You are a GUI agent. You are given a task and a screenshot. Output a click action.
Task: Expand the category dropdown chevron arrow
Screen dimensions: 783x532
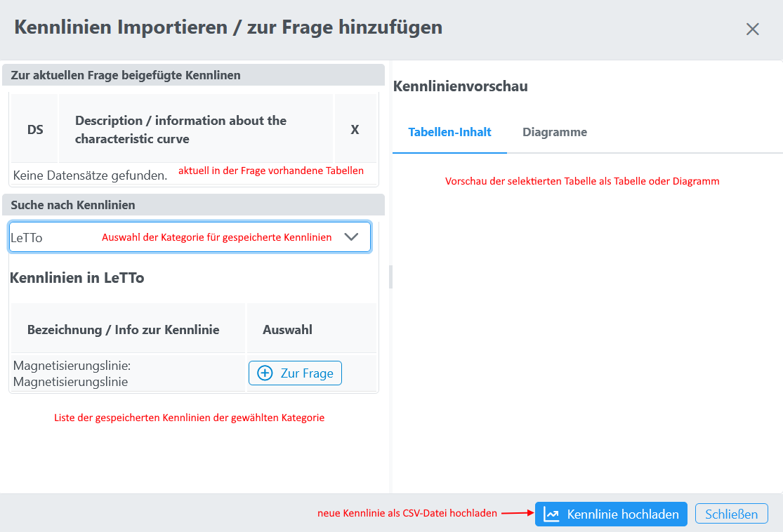click(x=352, y=237)
